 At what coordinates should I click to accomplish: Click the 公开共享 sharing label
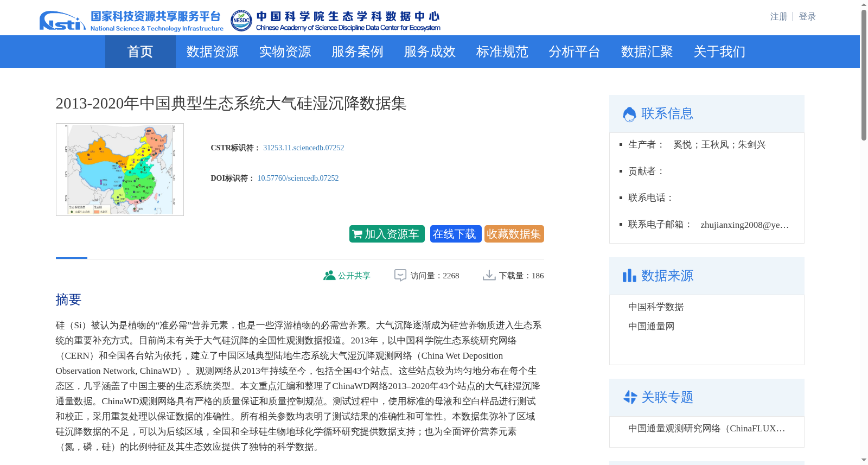354,276
